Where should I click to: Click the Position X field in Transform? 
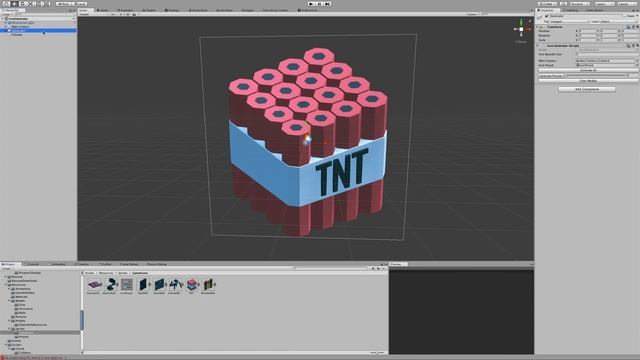coord(587,31)
